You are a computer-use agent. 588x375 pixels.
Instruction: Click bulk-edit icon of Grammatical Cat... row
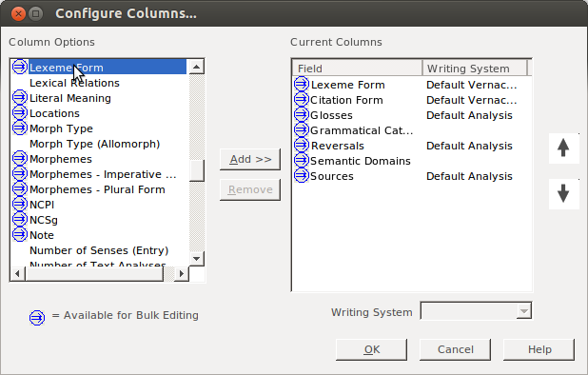pyautogui.click(x=301, y=130)
